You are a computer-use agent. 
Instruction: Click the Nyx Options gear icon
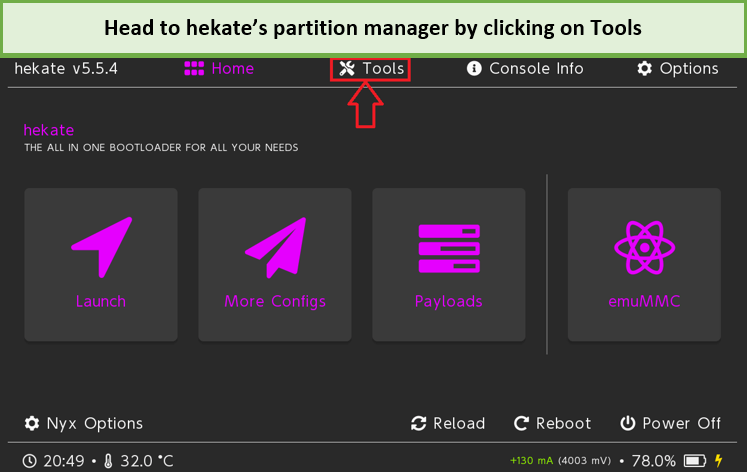32,423
